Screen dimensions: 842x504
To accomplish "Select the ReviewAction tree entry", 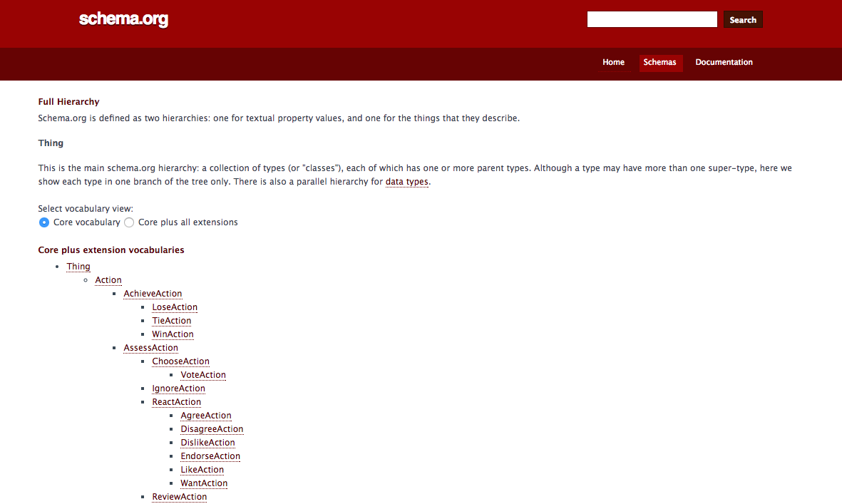I will (180, 496).
